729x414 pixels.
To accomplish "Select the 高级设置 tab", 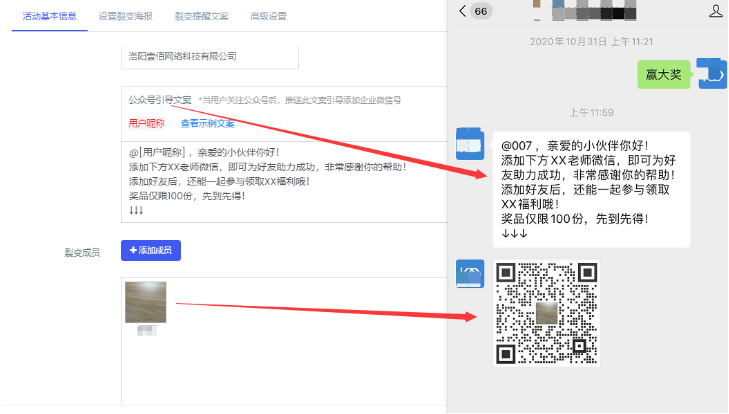I will 268,16.
